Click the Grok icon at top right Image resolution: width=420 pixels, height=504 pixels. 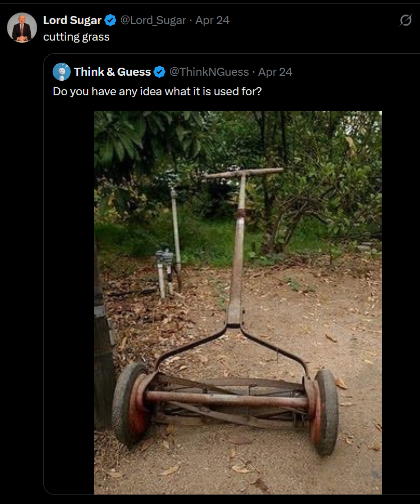click(x=405, y=20)
